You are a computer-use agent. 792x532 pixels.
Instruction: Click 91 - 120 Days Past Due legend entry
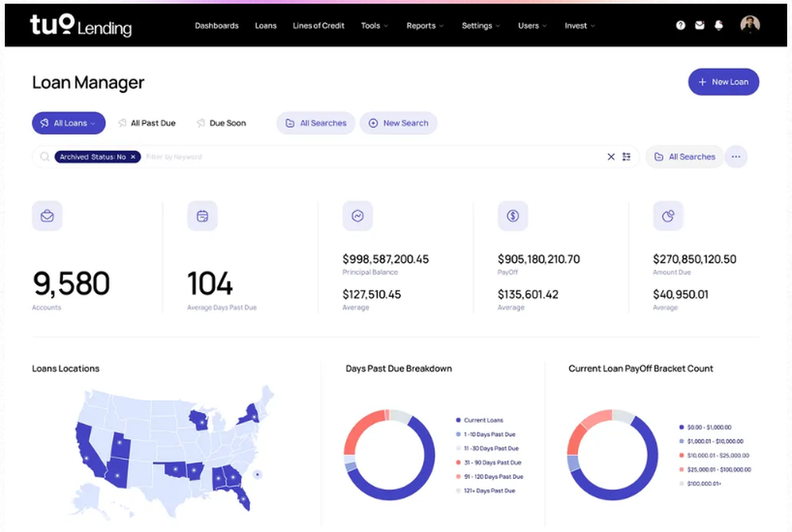489,477
